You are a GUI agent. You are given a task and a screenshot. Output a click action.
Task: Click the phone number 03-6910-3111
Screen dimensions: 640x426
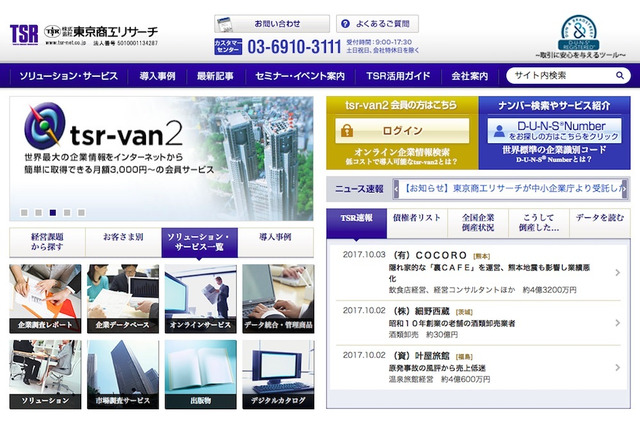pos(294,47)
